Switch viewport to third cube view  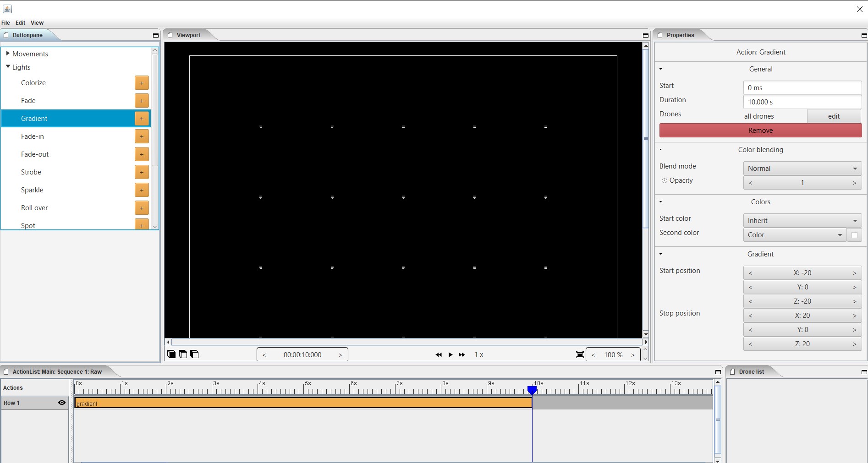(194, 354)
